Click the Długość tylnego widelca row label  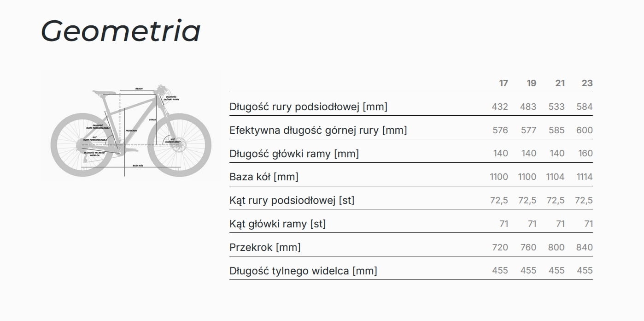(x=303, y=271)
